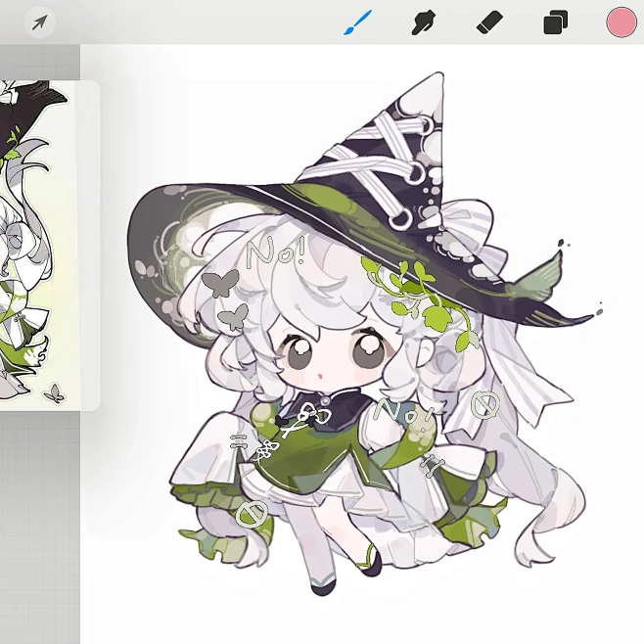The width and height of the screenshot is (644, 644).
Task: Select the Smudge tool
Action: pos(424,23)
